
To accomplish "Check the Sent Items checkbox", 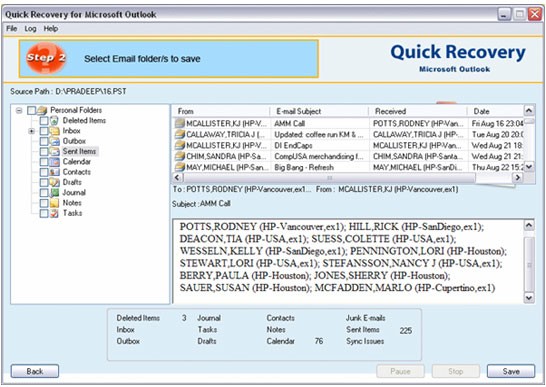I will point(44,152).
